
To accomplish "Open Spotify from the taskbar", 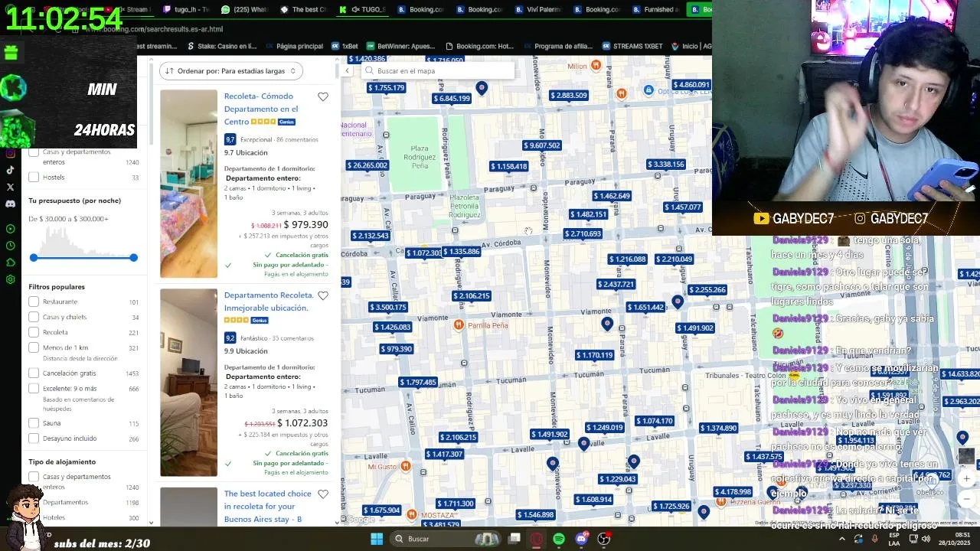I will click(559, 539).
